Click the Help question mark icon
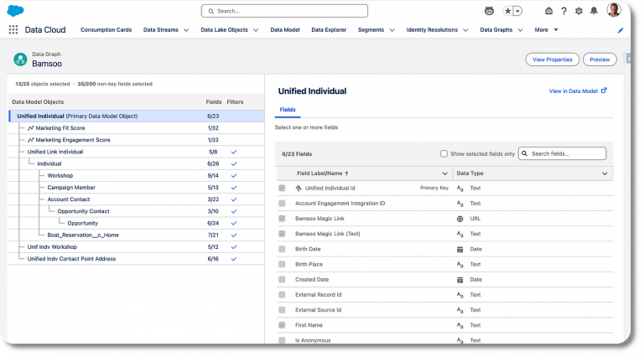The height and width of the screenshot is (357, 644). [563, 11]
